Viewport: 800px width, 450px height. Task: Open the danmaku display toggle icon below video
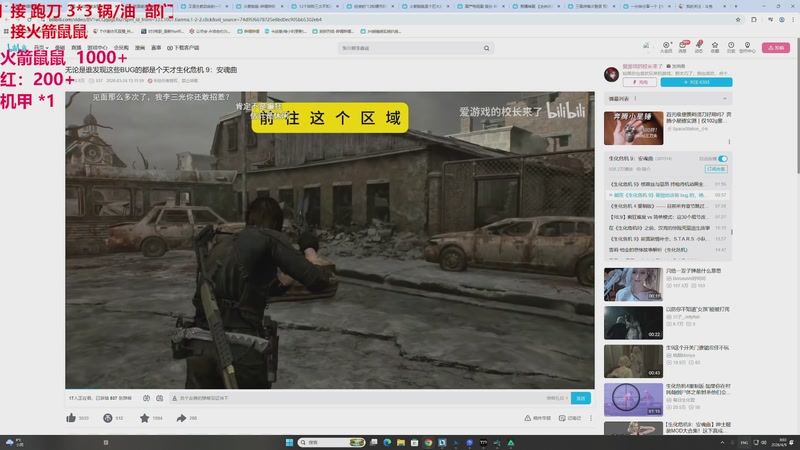146,398
